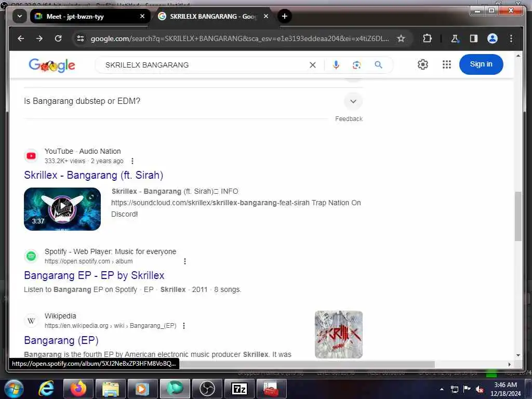
Task: Open 7-Zip from the taskbar
Action: pyautogui.click(x=239, y=389)
